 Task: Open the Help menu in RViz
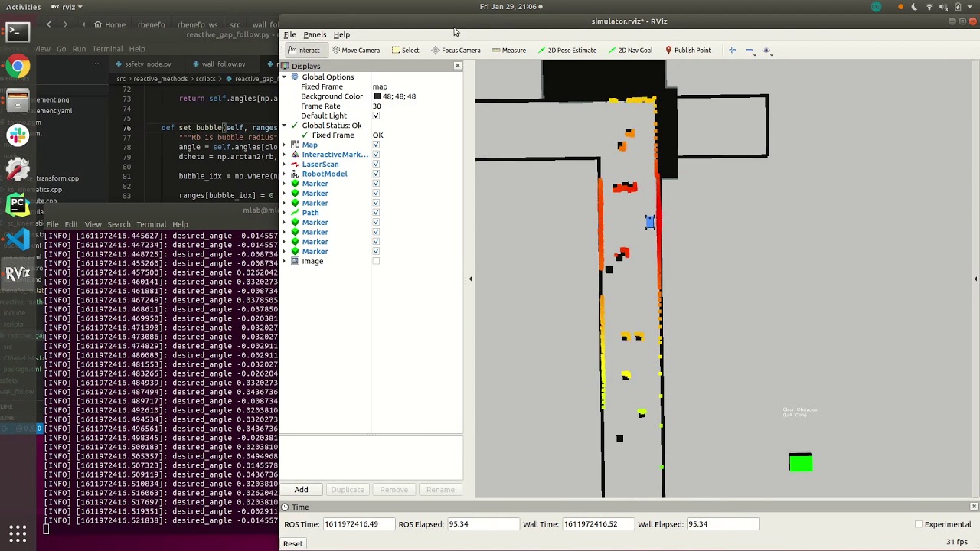pos(341,34)
